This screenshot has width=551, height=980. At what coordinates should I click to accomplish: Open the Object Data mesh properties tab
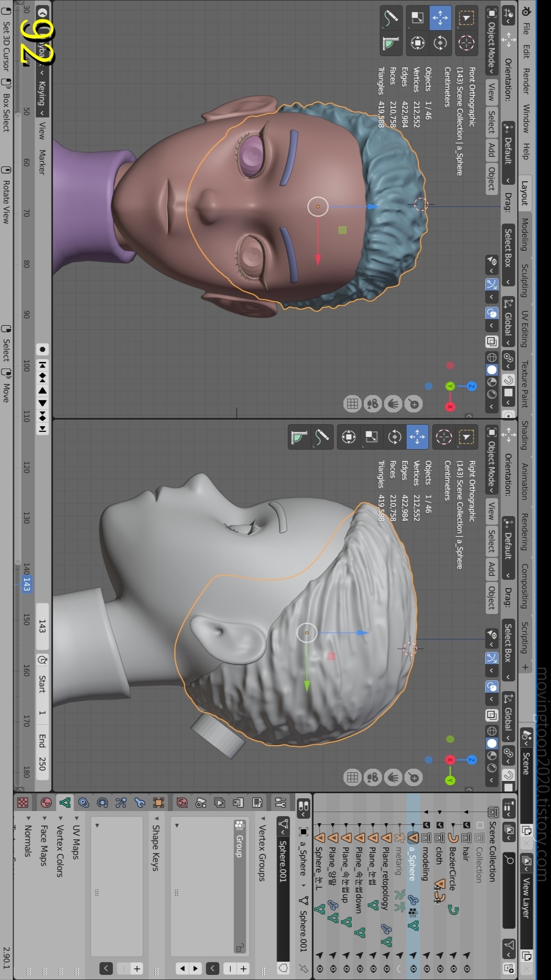[65, 803]
